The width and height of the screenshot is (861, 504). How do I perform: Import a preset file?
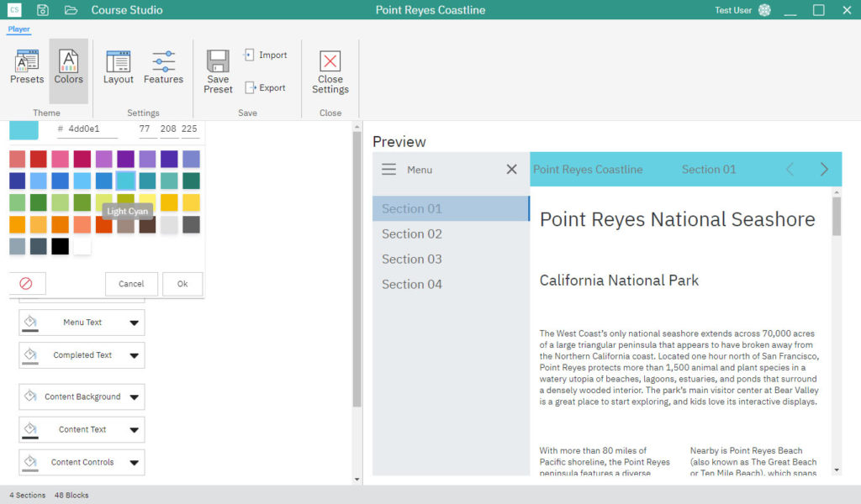click(265, 55)
